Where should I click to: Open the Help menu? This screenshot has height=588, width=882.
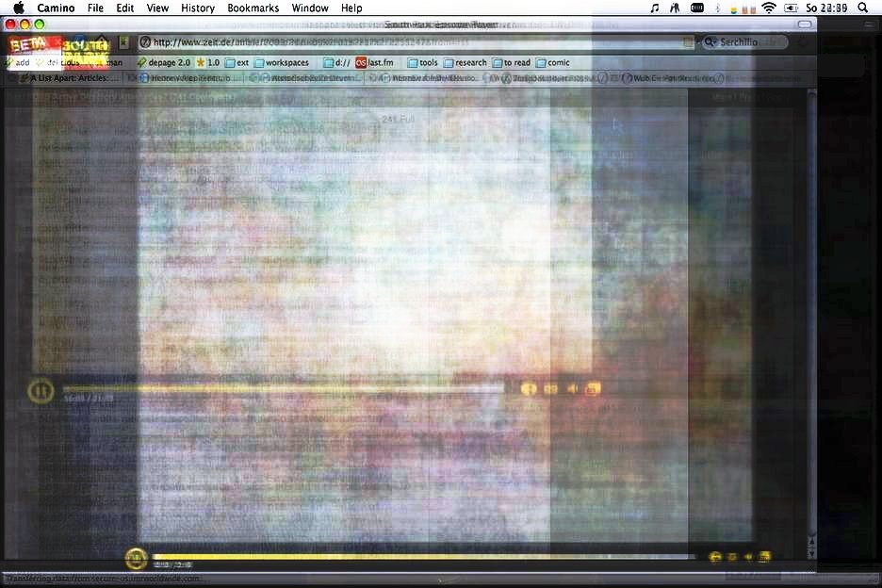click(351, 8)
